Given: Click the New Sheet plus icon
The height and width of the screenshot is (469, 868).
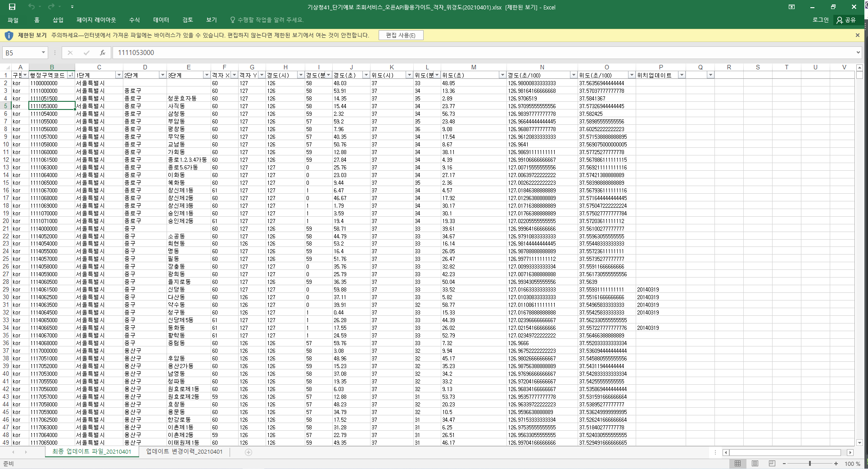Looking at the screenshot, I should tap(249, 452).
